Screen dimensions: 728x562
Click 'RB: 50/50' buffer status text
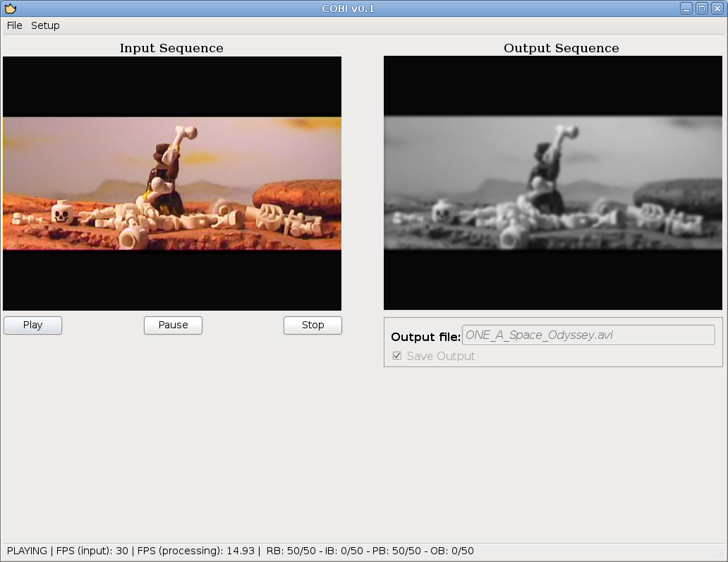291,551
